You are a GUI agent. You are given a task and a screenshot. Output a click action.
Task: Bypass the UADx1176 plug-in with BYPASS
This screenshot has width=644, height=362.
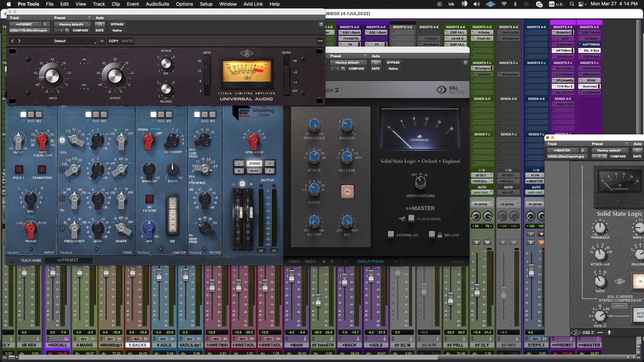coord(117,24)
